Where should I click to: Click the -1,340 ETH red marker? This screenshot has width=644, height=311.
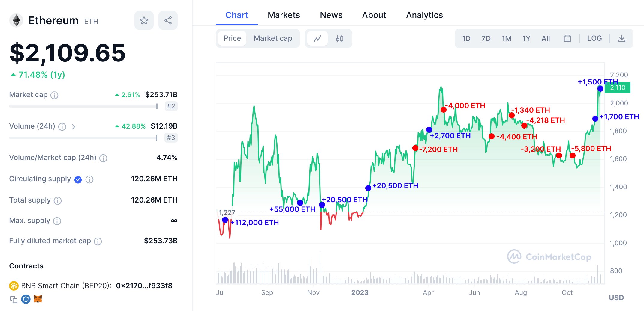[512, 115]
